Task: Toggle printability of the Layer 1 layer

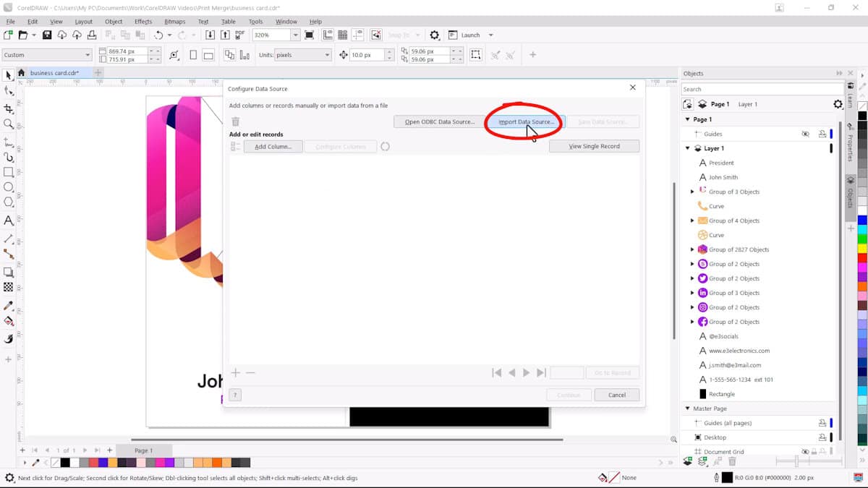Action: pyautogui.click(x=822, y=148)
